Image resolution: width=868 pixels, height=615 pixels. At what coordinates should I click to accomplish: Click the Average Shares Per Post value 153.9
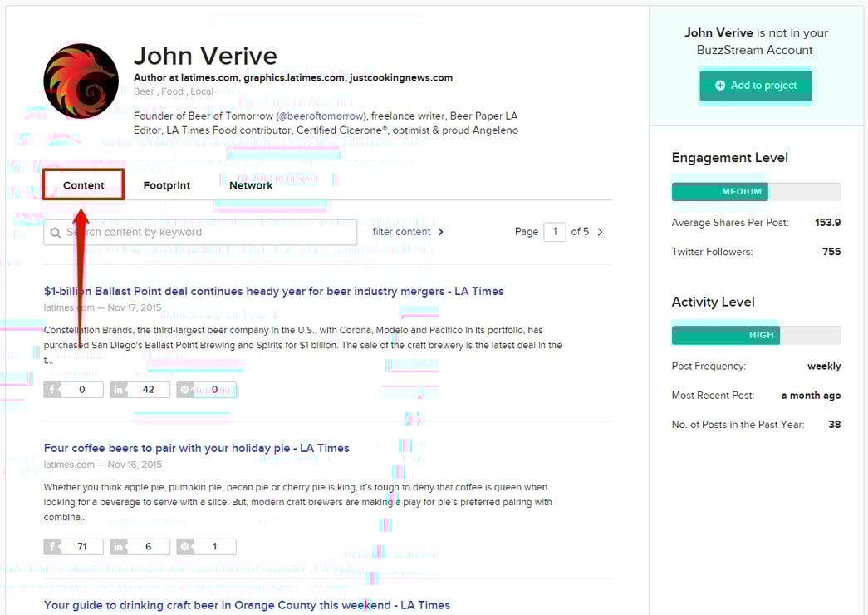[827, 222]
